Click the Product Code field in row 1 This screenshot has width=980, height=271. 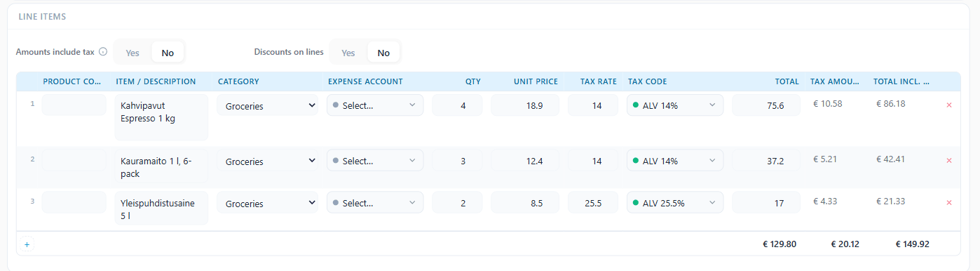[x=74, y=105]
